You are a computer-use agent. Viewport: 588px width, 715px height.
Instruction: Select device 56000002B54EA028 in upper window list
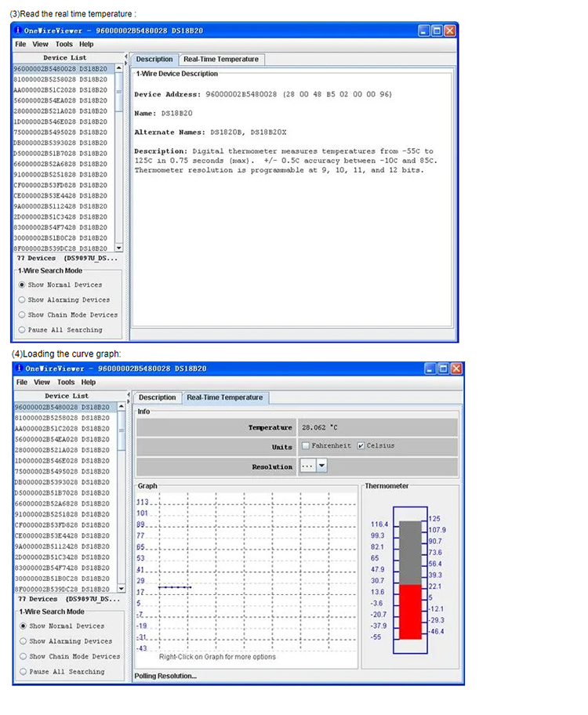[60, 100]
